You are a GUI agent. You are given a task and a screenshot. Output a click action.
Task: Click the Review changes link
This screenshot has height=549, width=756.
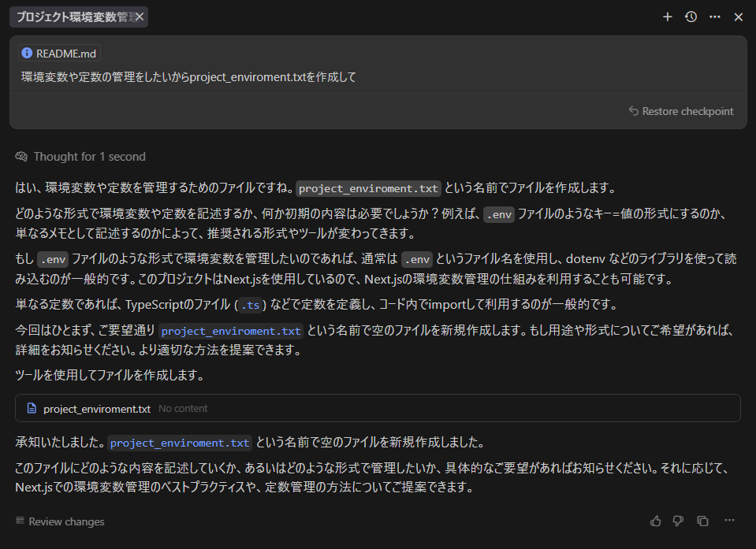(67, 521)
